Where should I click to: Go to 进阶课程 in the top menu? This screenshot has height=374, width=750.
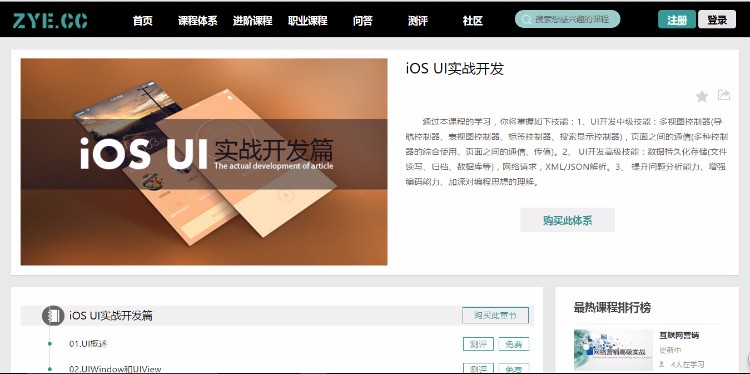253,21
